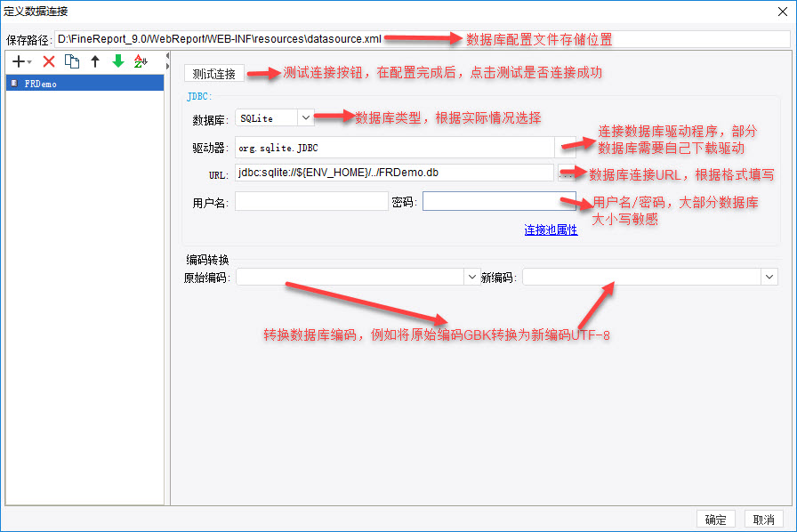This screenshot has height=532, width=797.
Task: Click the 保存路径 path field
Action: pyautogui.click(x=423, y=39)
